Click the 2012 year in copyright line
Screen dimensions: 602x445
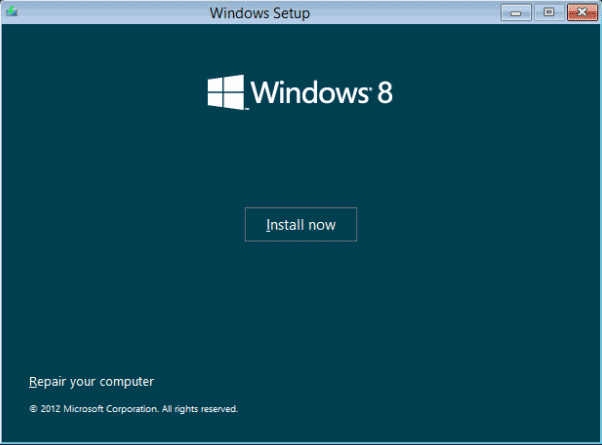tap(50, 409)
